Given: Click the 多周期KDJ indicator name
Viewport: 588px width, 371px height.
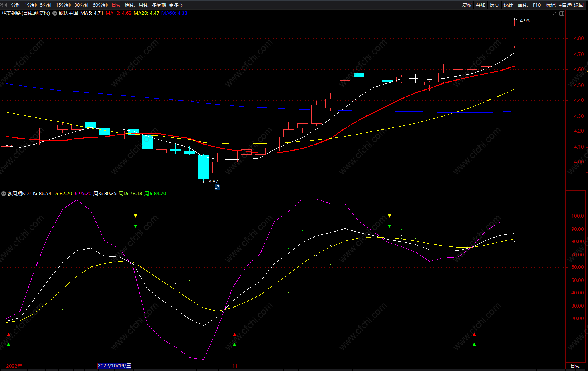Looking at the screenshot, I should tap(19, 194).
